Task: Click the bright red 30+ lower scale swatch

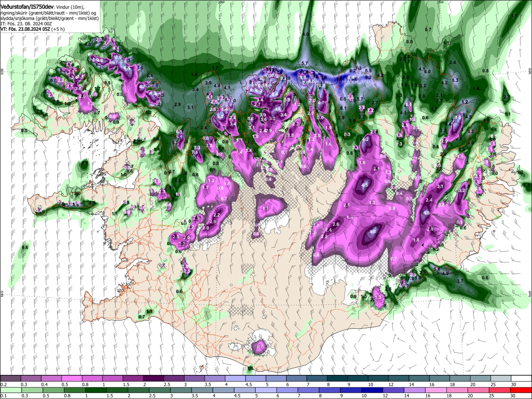Action: (x=520, y=390)
